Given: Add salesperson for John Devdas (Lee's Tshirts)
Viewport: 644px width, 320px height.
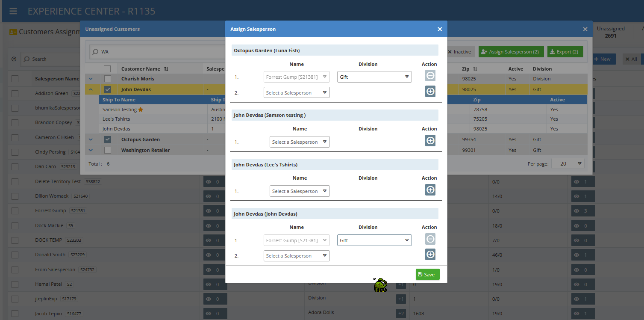Looking at the screenshot, I should (x=430, y=190).
